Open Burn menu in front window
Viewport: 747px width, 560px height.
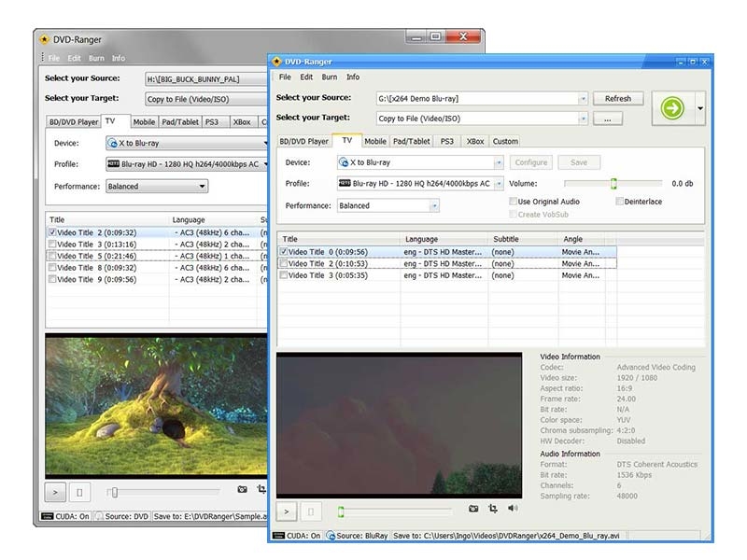[x=330, y=77]
